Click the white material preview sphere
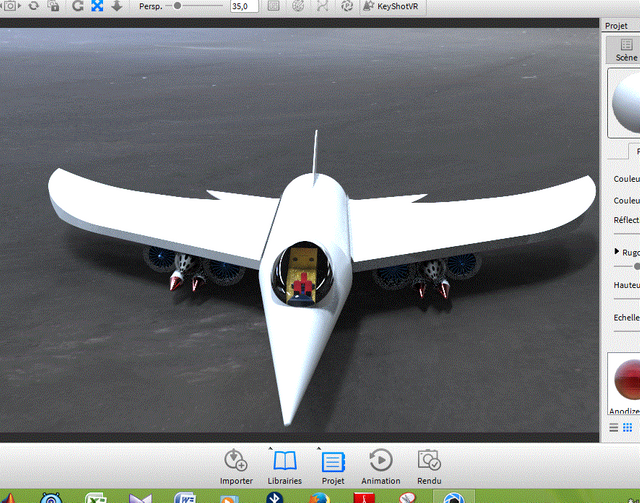 627,103
